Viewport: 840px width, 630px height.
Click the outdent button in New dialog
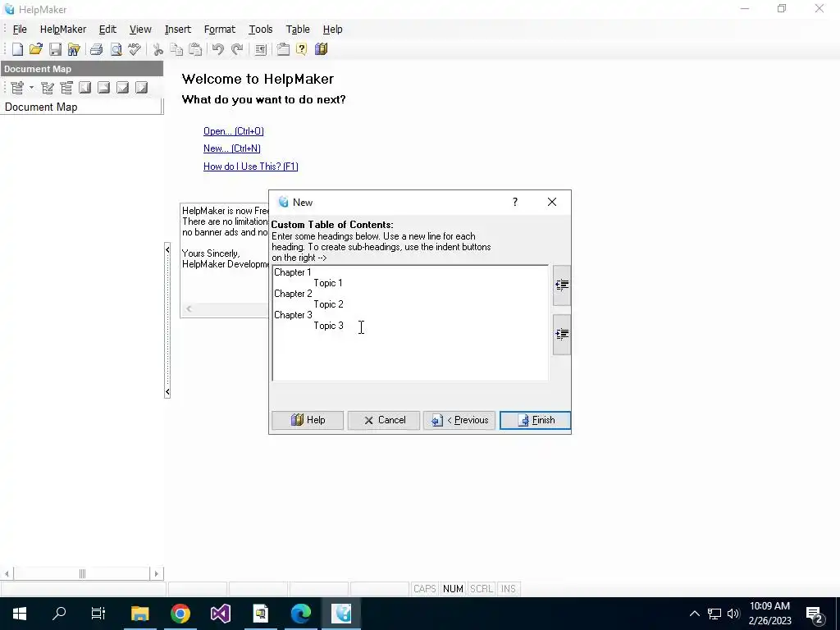tap(561, 285)
